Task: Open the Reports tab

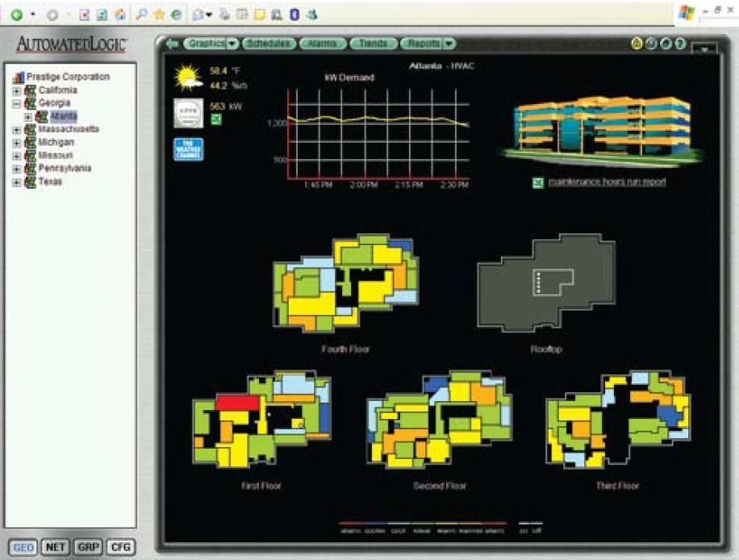Action: tap(422, 44)
